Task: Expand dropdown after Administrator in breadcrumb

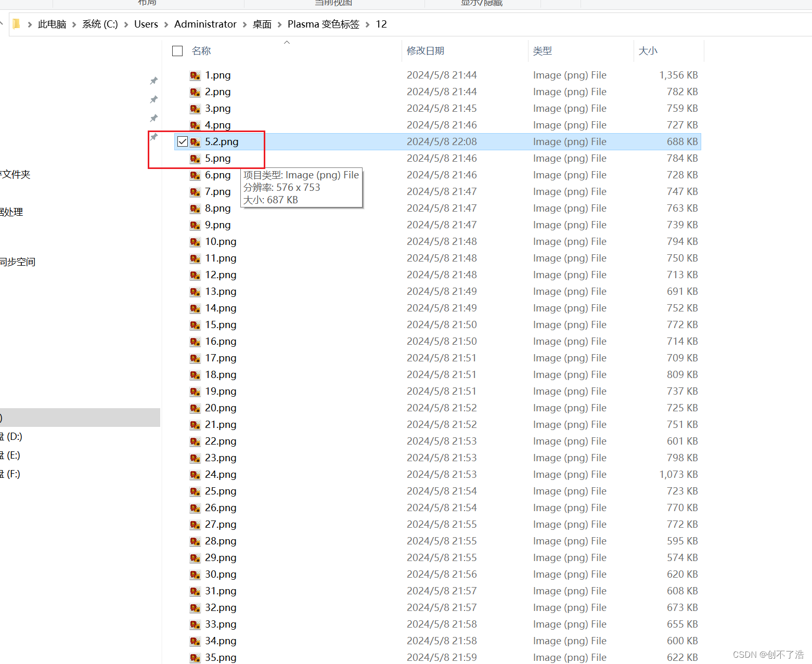Action: [244, 24]
